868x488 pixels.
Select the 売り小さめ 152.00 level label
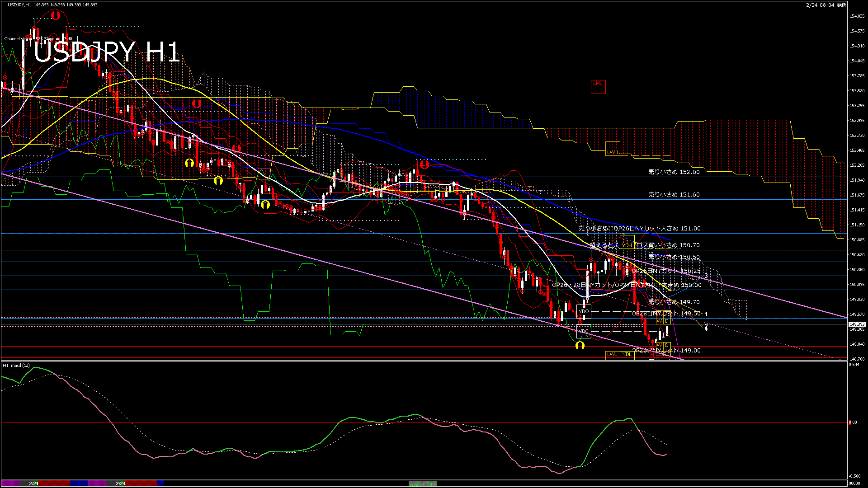point(674,172)
